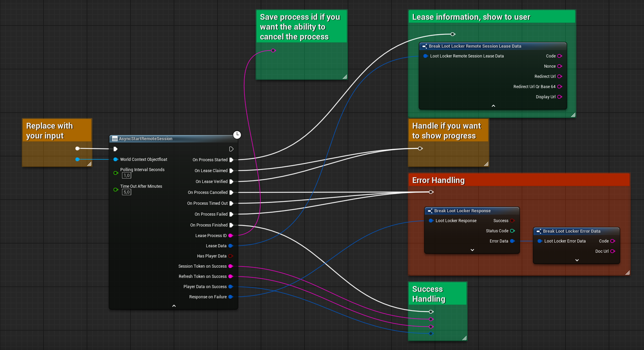
Task: Click the Status Code output pin
Action: click(x=512, y=231)
